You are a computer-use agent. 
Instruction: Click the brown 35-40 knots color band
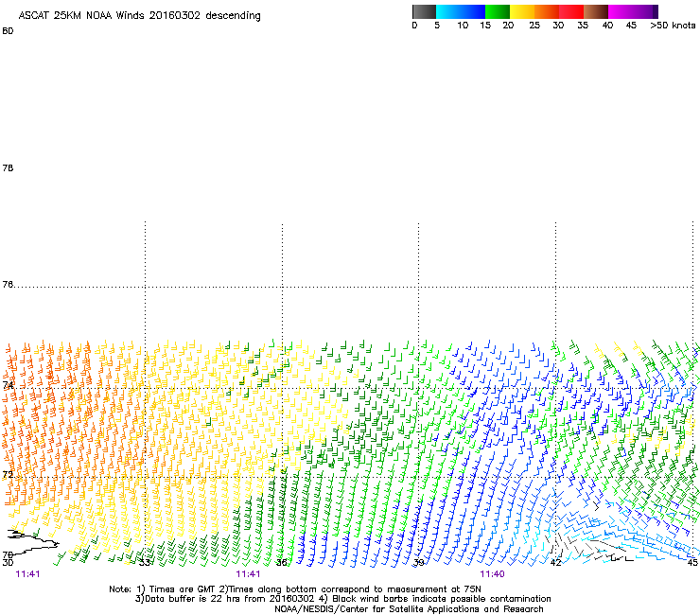tap(596, 11)
